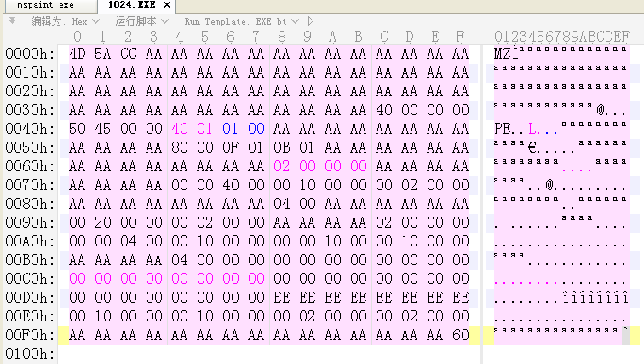Viewport: 644px width, 364px height.
Task: Click the run template play arrow
Action: point(310,21)
